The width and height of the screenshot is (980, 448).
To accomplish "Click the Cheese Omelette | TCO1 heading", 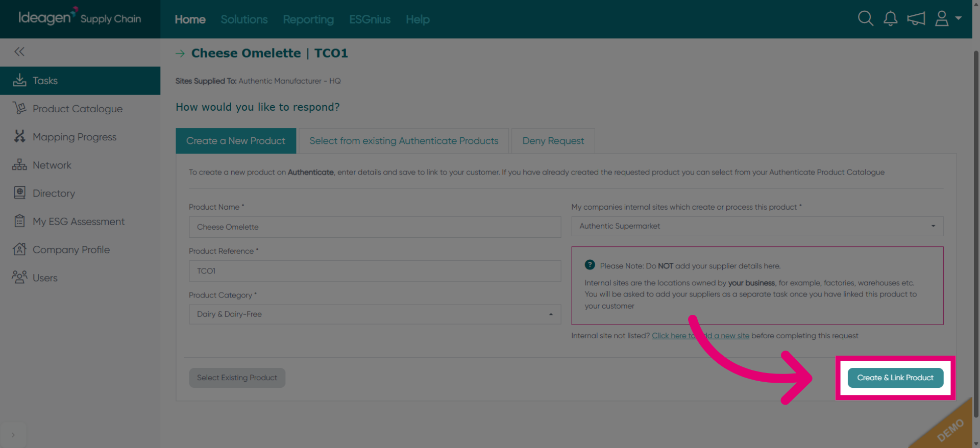I will click(269, 53).
